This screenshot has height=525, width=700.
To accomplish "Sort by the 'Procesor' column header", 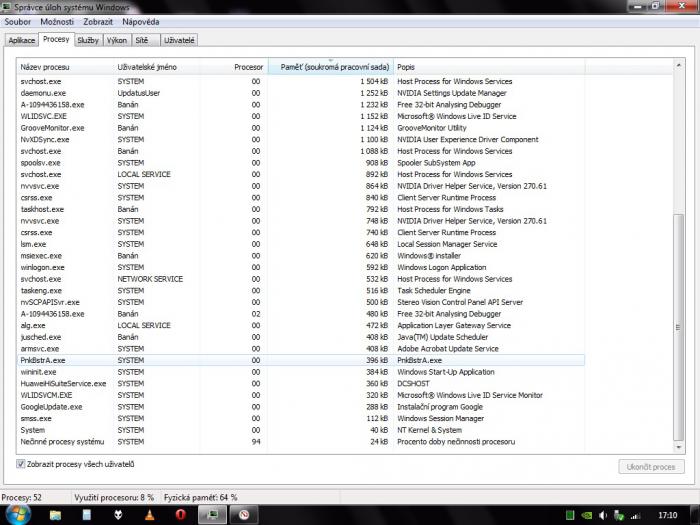I will tap(247, 66).
